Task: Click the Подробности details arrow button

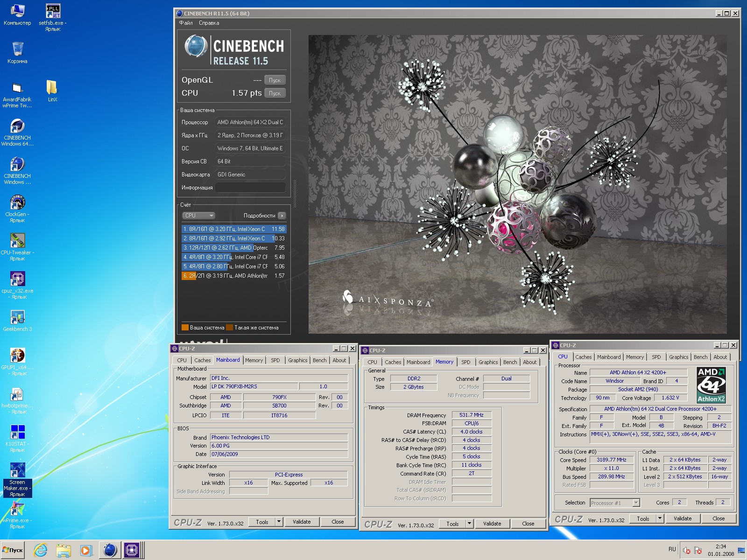Action: click(x=282, y=216)
